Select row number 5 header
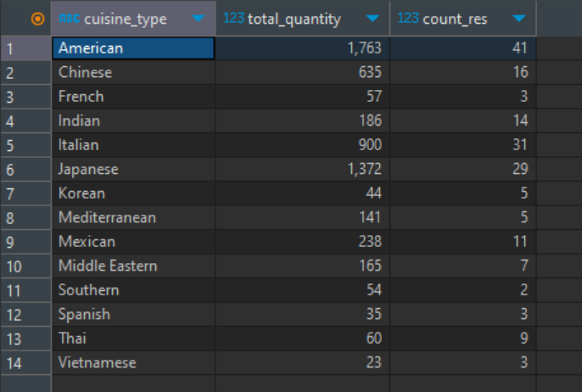 click(25, 145)
